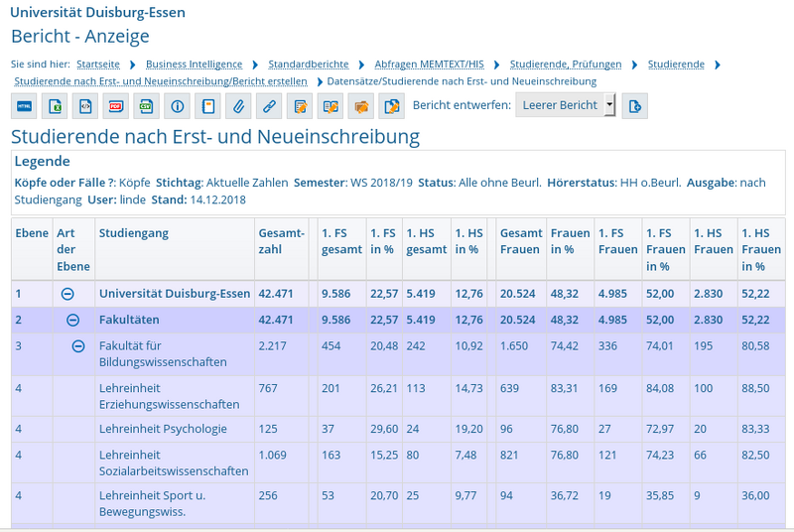Click the copy documents with pencil icon
Screen dimensions: 794x532
pyautogui.click(x=391, y=106)
